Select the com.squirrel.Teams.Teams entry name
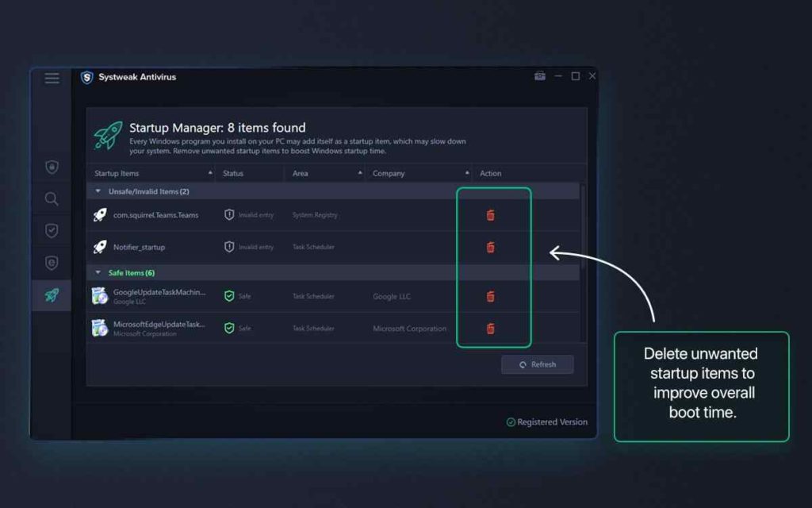Viewport: 812px width, 508px height. pos(156,215)
